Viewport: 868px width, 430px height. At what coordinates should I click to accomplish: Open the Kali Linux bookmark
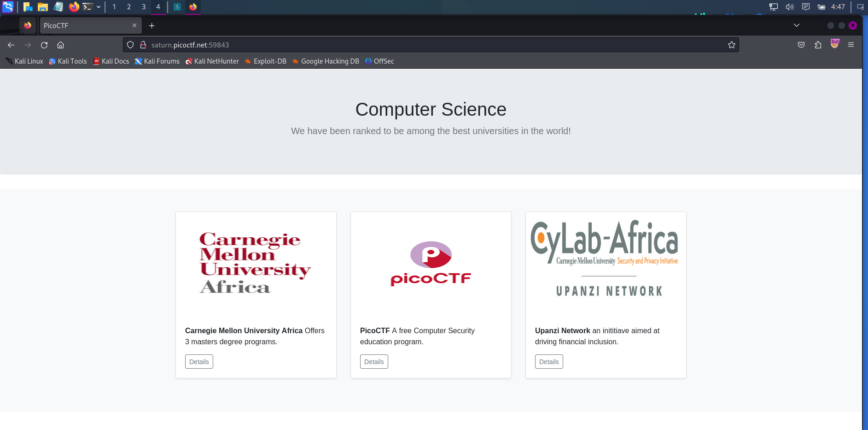pos(24,61)
